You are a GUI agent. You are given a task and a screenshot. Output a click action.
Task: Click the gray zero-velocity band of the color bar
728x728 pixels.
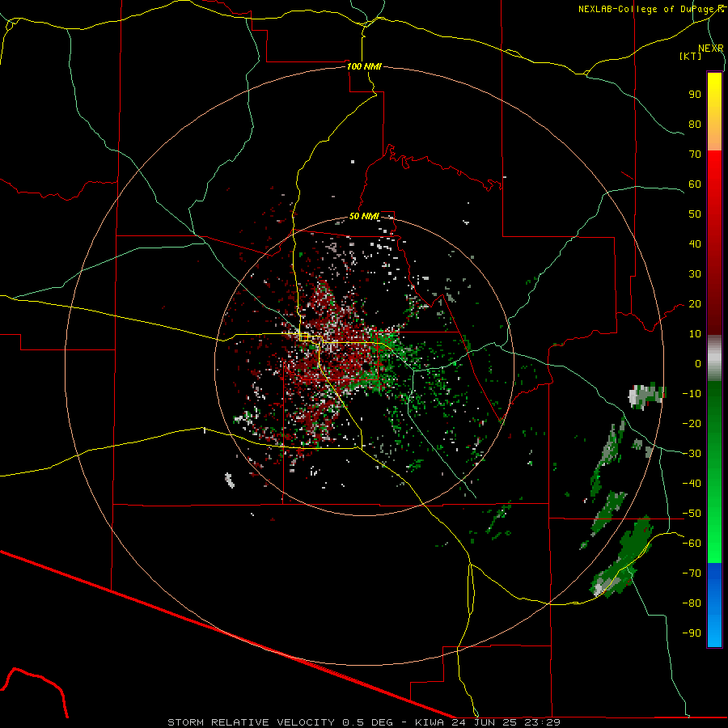point(714,358)
